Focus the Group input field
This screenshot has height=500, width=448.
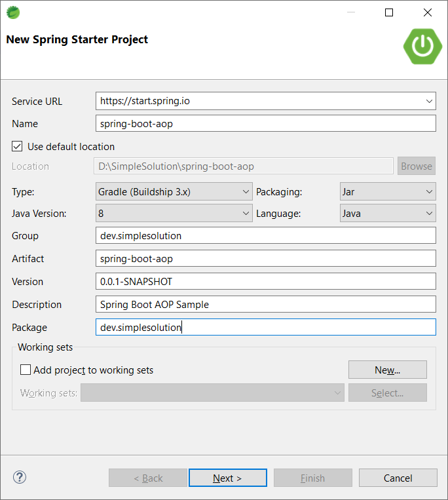[266, 235]
